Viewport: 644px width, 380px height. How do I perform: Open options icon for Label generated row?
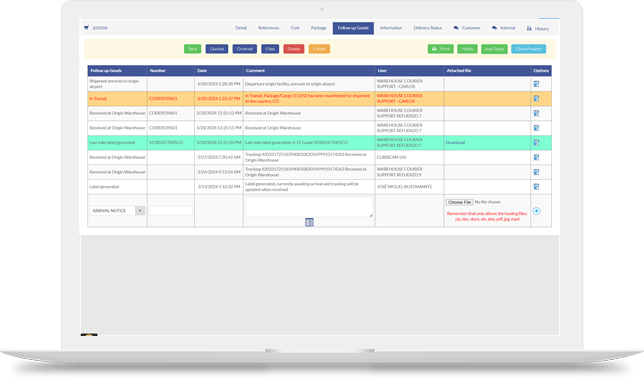536,187
